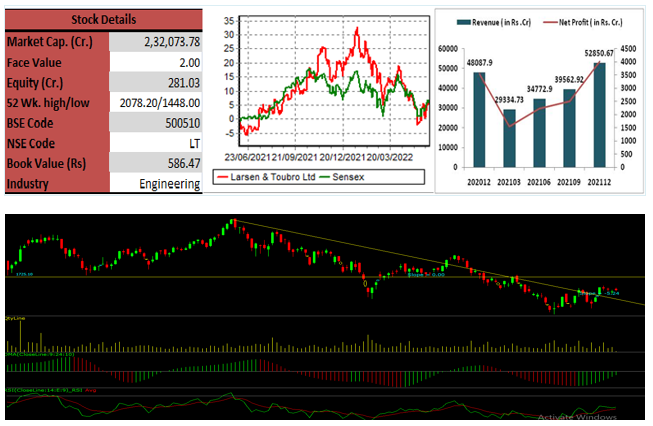Select the BSE Code label

pyautogui.click(x=30, y=123)
